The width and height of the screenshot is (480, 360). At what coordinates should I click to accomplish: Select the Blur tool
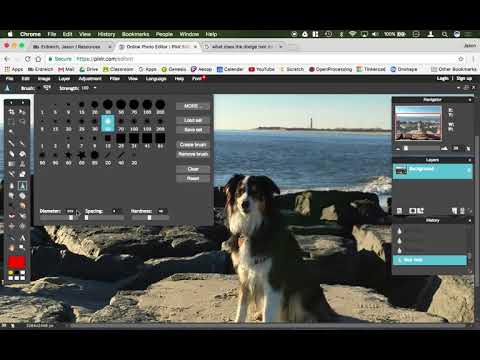11,186
